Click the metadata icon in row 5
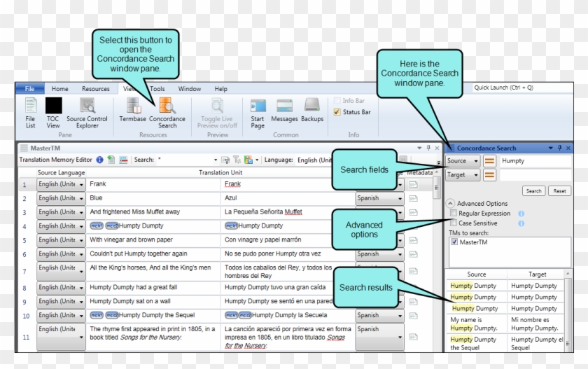The image size is (588, 369). click(413, 240)
